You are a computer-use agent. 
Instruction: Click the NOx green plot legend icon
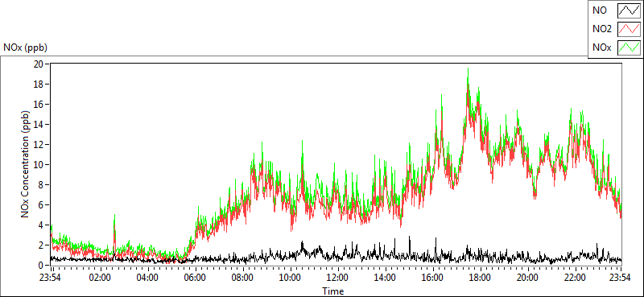coord(629,48)
